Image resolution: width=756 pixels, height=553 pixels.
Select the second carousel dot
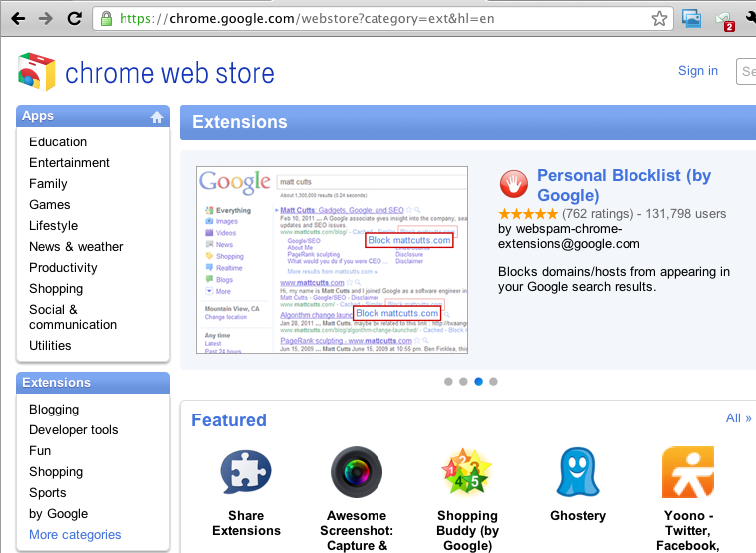[x=463, y=381]
